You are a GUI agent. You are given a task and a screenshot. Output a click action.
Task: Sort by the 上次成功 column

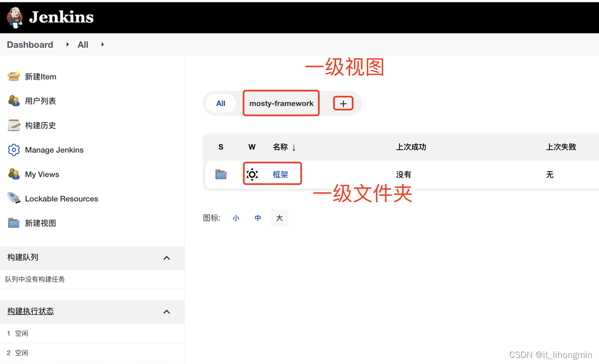pyautogui.click(x=411, y=147)
